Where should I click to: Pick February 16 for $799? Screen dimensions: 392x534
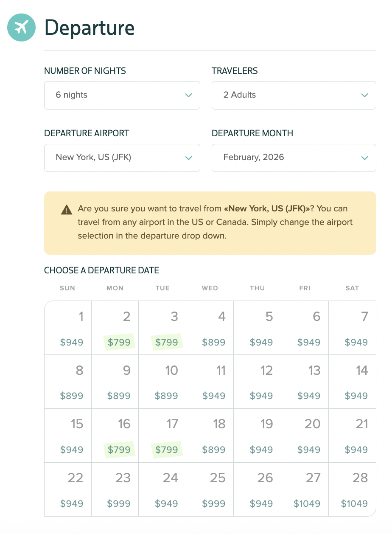(x=115, y=436)
